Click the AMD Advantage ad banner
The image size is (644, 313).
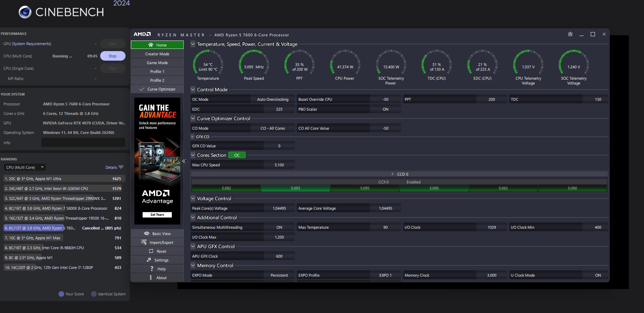157,161
